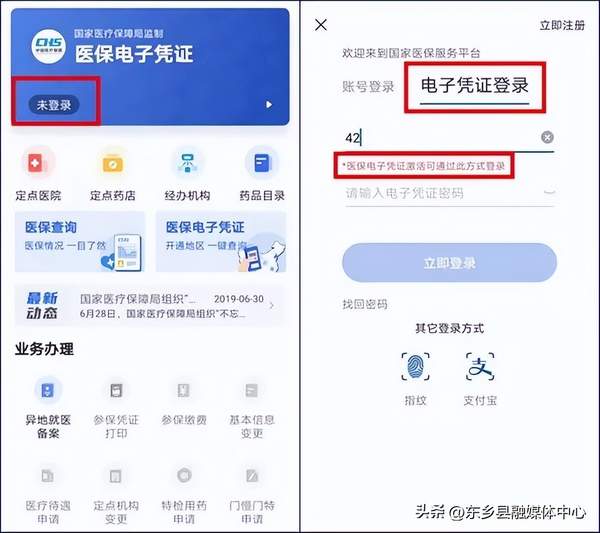Choose fingerprint 指纹 login icon
The image size is (600, 533).
[x=416, y=367]
